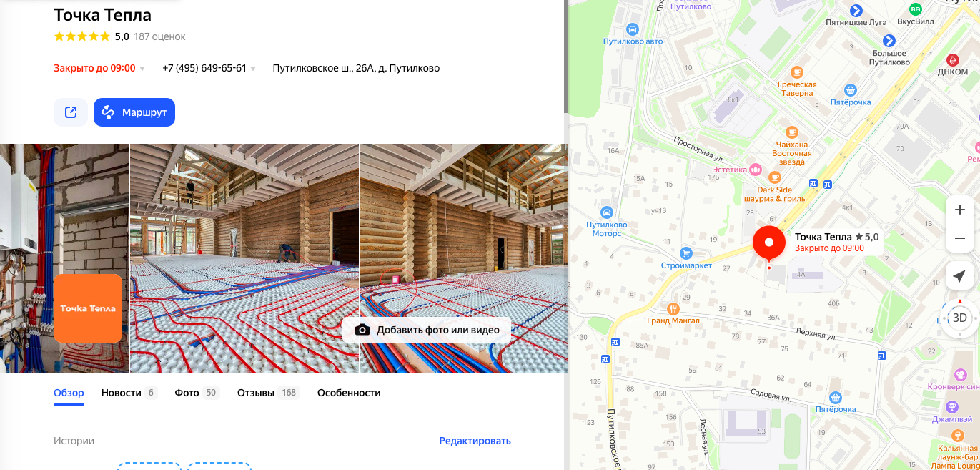This screenshot has height=470, width=980.
Task: Click the address Путилковское ш., 26А, д. Путилково
Action: click(x=356, y=69)
